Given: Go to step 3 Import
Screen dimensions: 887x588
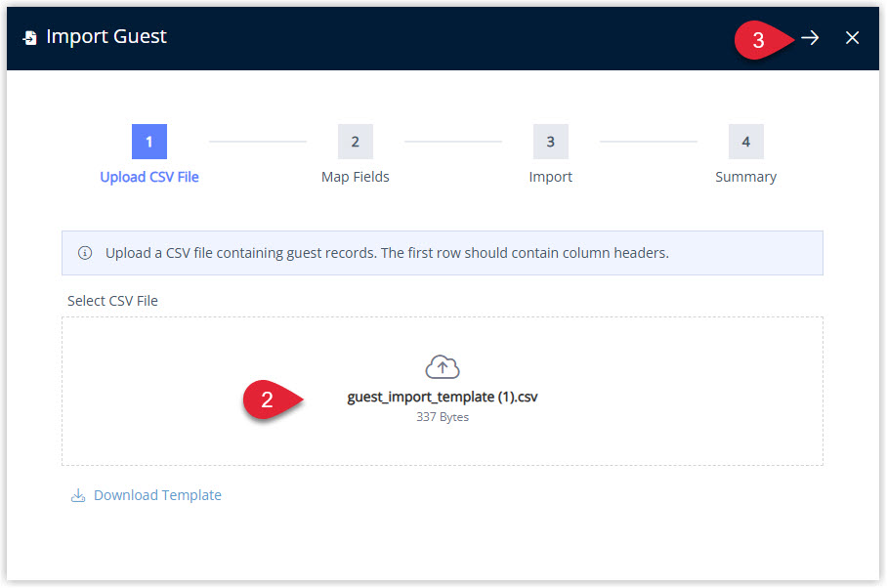Looking at the screenshot, I should (550, 142).
